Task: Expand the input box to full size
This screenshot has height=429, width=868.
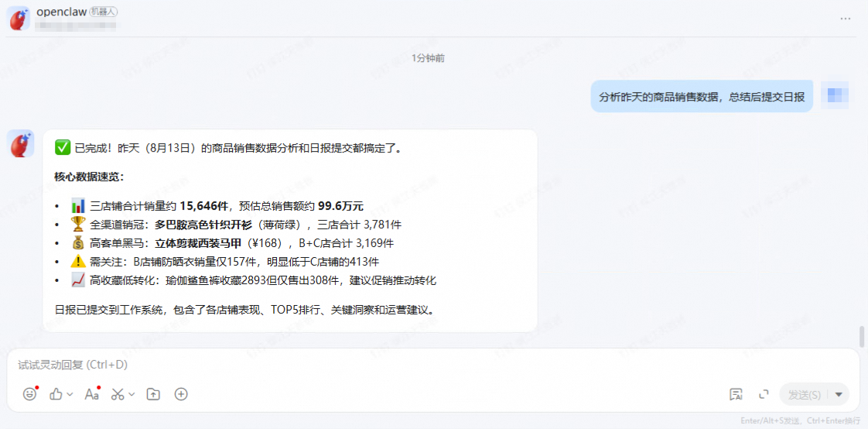Action: (x=764, y=395)
